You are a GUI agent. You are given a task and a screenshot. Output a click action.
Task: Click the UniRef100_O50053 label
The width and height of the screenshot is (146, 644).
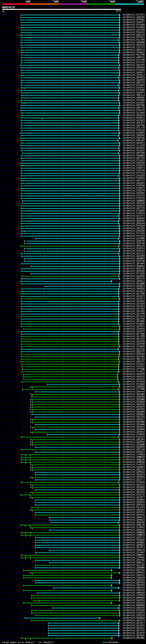click(134, 585)
